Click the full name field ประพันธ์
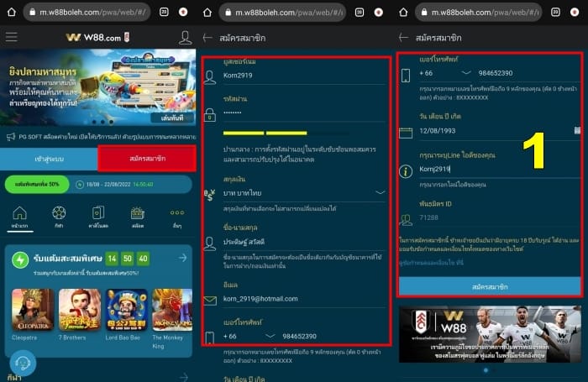 (x=304, y=242)
